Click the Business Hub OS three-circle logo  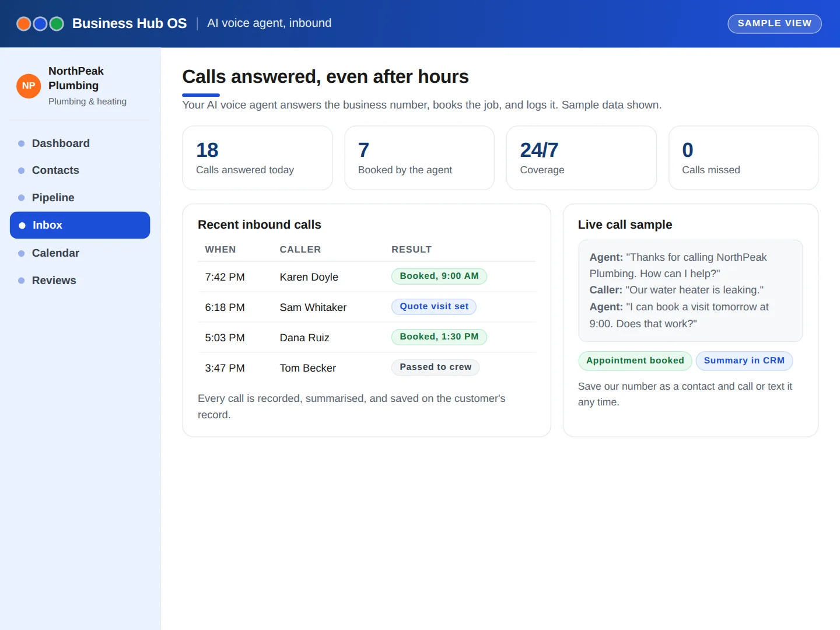click(40, 23)
